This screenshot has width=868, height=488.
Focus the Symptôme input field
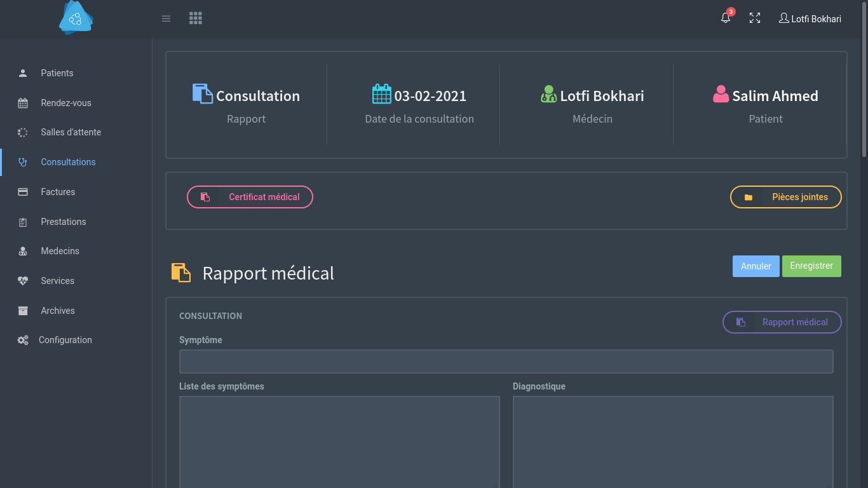tap(506, 362)
